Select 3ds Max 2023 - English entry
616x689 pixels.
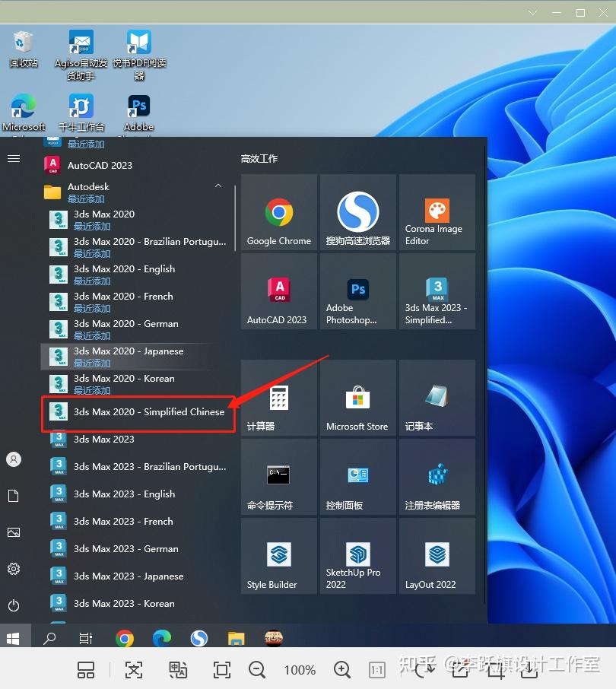[x=137, y=494]
